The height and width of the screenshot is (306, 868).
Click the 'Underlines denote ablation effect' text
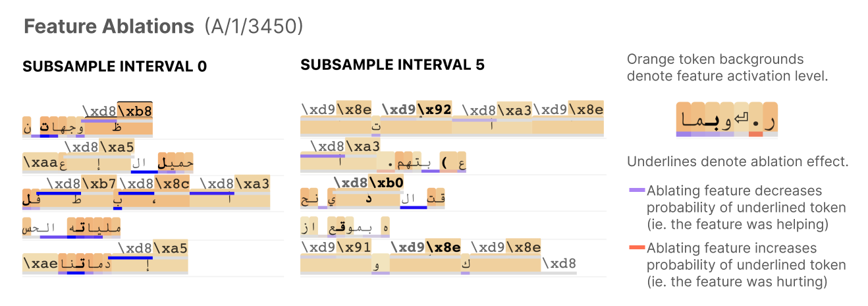coord(738,162)
